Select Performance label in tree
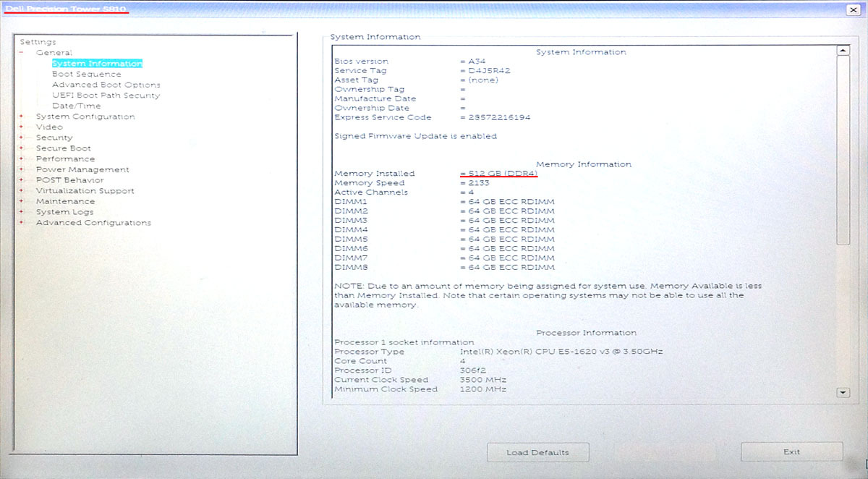The height and width of the screenshot is (479, 868). tap(66, 158)
